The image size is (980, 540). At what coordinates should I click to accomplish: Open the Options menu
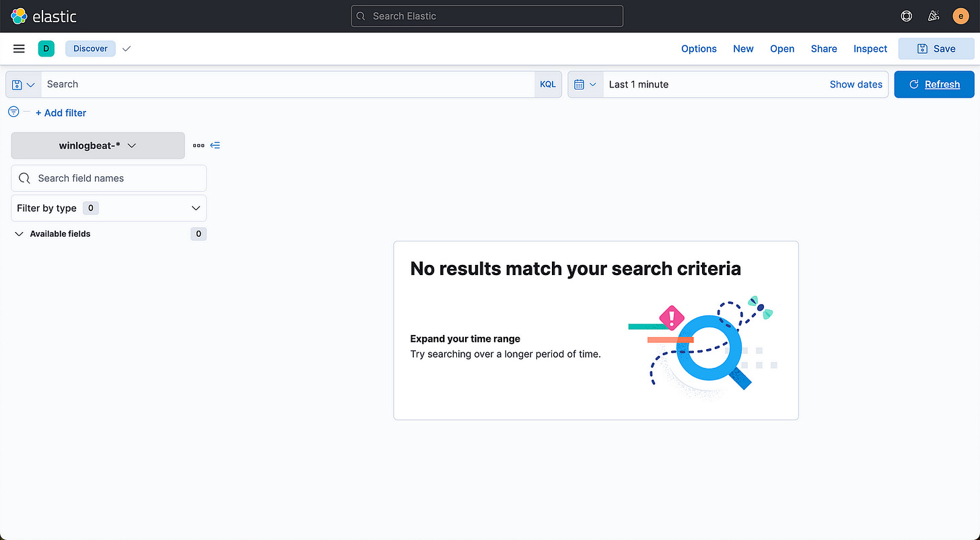click(699, 48)
